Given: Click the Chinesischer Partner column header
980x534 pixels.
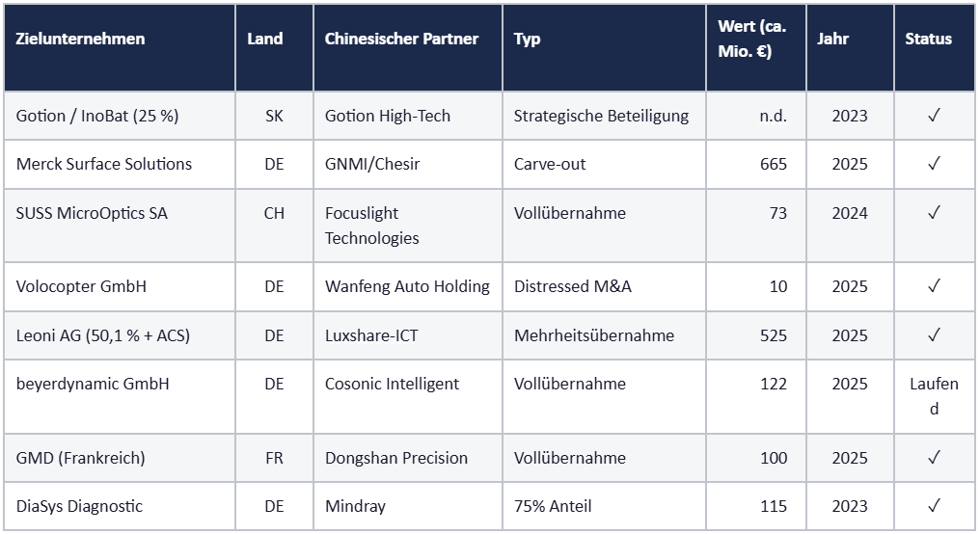Looking at the screenshot, I should (401, 39).
